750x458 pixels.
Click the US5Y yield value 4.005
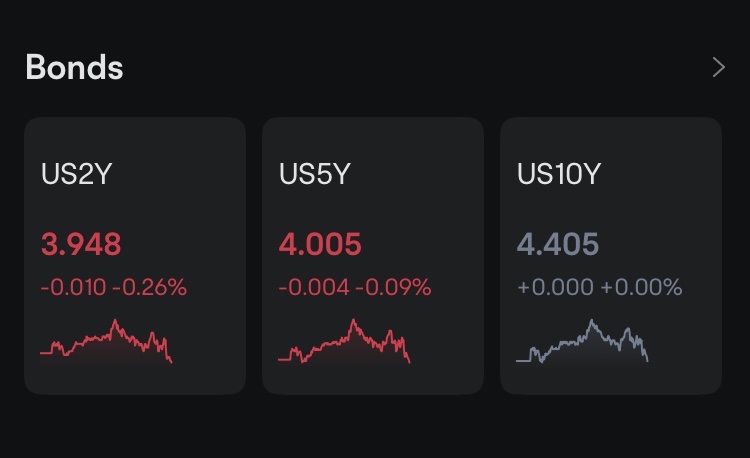pos(320,244)
